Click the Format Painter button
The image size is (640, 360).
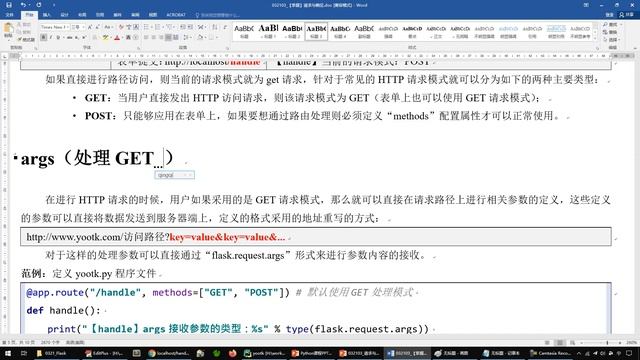point(27,39)
